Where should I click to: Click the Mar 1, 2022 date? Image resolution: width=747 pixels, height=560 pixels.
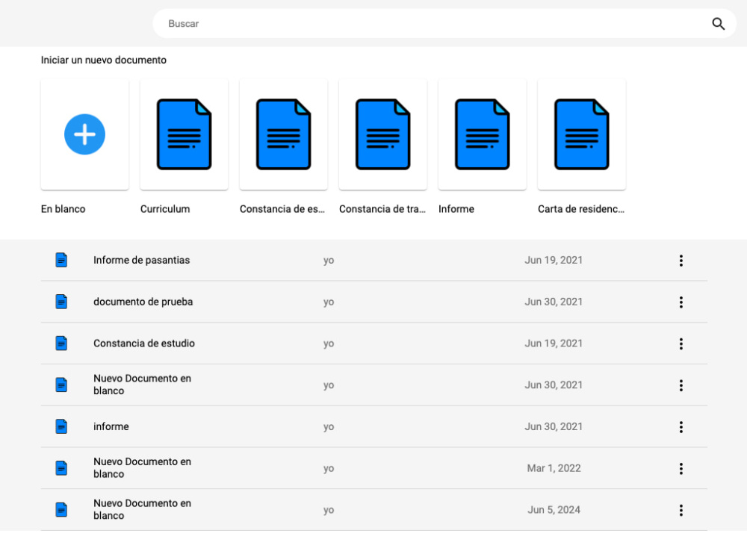coord(554,468)
